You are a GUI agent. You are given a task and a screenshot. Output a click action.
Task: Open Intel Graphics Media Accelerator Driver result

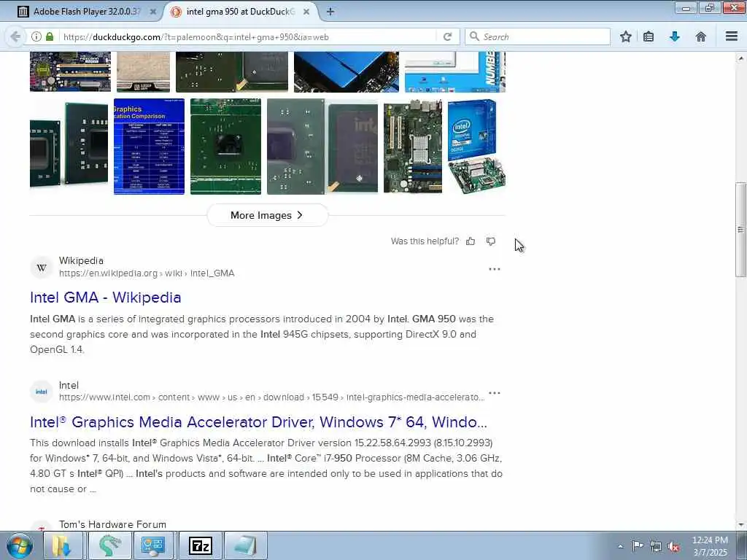[x=259, y=422]
